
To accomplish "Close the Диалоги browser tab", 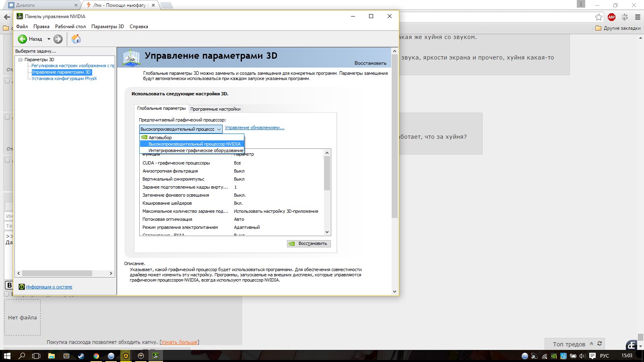I will [76, 5].
